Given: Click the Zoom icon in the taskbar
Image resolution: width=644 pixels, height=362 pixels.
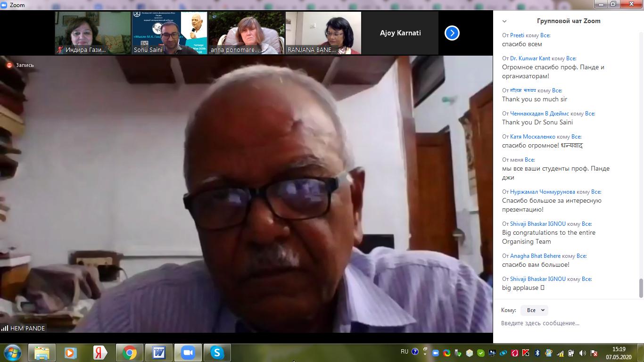Looking at the screenshot, I should tap(188, 353).
